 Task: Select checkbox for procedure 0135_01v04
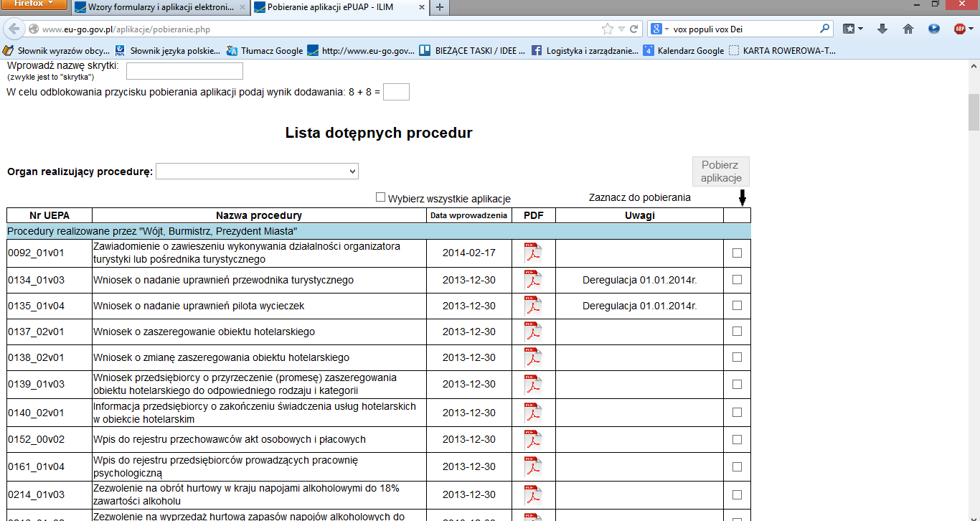click(x=737, y=305)
